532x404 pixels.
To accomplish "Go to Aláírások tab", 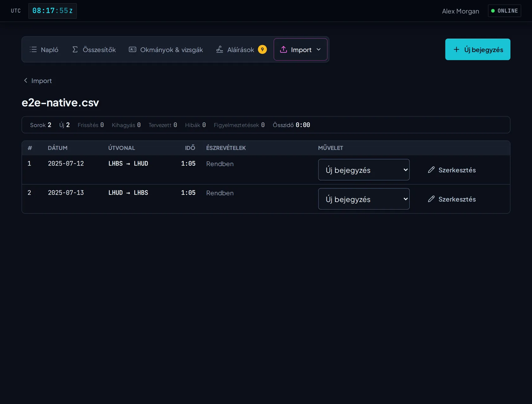I will point(241,50).
